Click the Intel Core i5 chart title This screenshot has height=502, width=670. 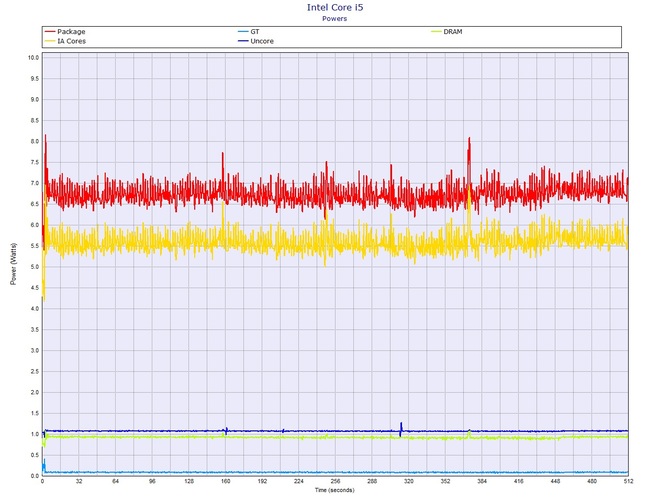335,7
